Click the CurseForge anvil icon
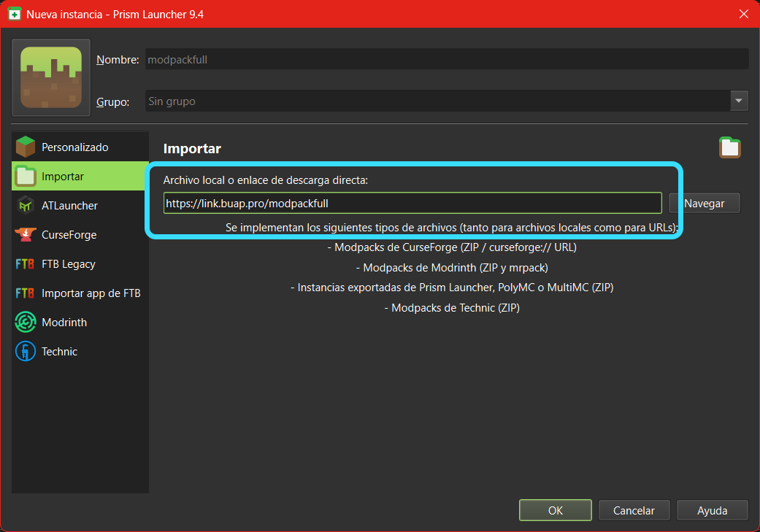Image resolution: width=760 pixels, height=532 pixels. pos(26,235)
